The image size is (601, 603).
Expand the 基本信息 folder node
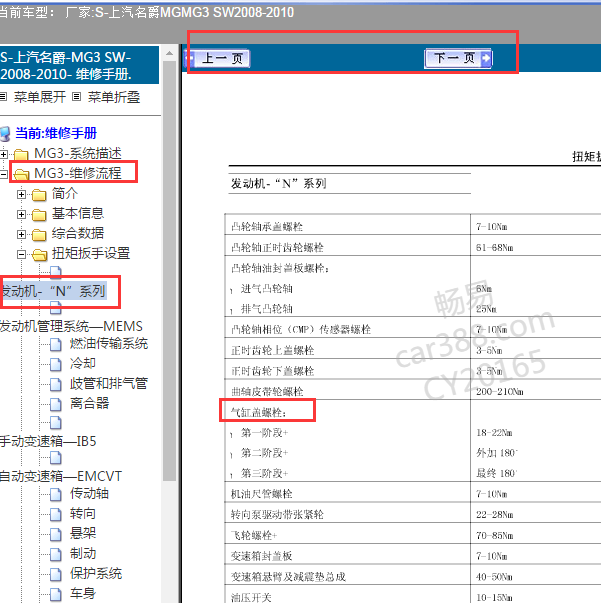click(x=22, y=215)
